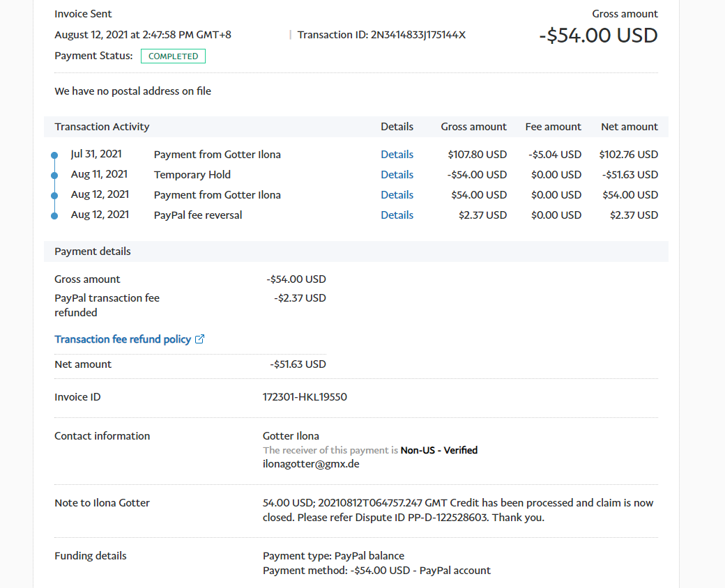Click the Transaction ID number at top

pyautogui.click(x=418, y=35)
